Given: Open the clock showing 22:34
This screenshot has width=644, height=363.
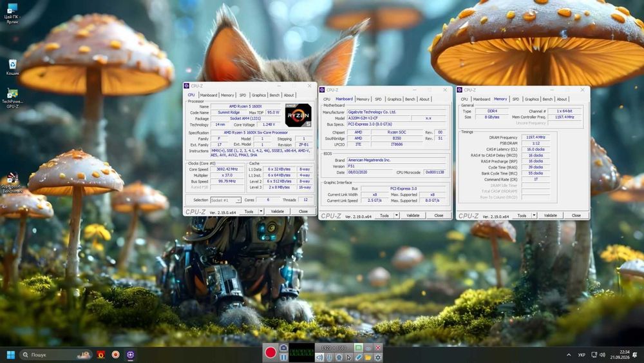Looking at the screenshot, I should (x=621, y=355).
